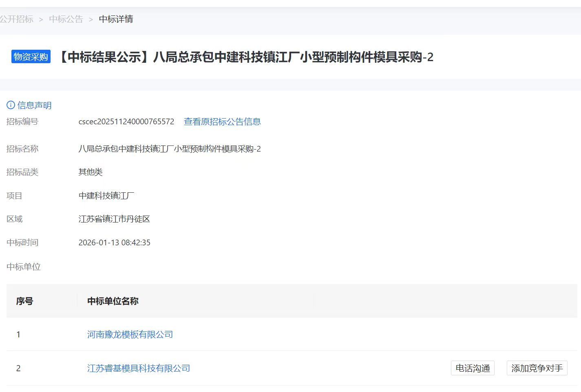Open the 信息声明 notice text
The height and width of the screenshot is (392, 581).
click(34, 106)
